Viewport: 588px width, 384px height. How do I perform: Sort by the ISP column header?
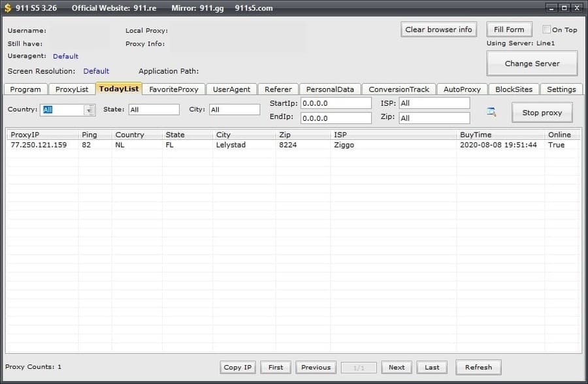394,135
